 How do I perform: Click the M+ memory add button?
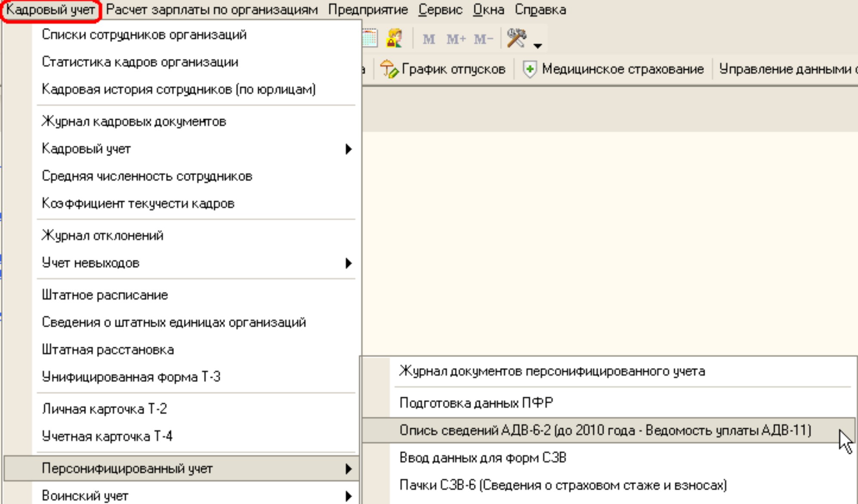coord(456,40)
